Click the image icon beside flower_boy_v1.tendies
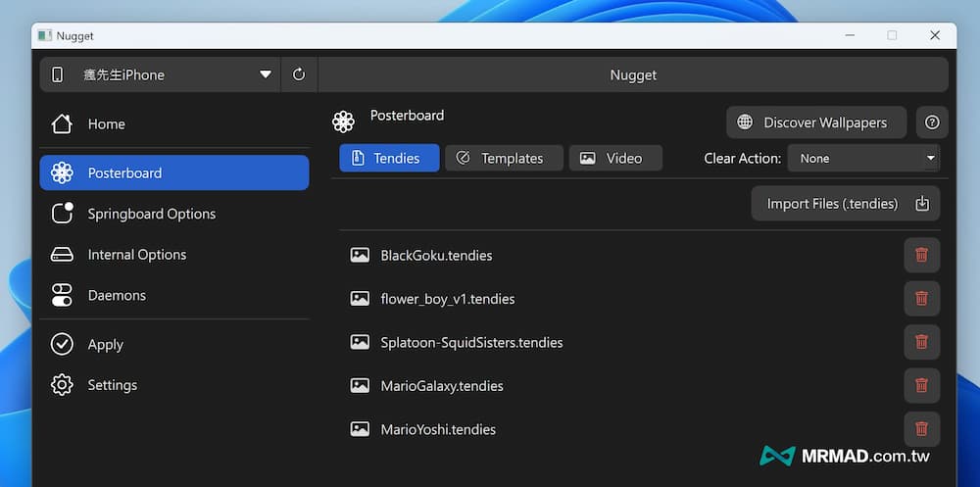Image resolution: width=980 pixels, height=487 pixels. [x=360, y=299]
